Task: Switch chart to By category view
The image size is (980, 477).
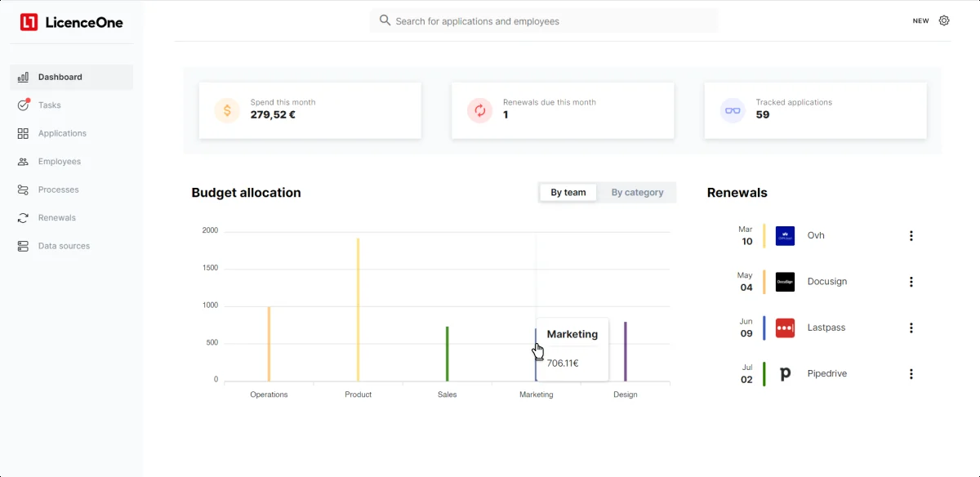Action: point(637,193)
